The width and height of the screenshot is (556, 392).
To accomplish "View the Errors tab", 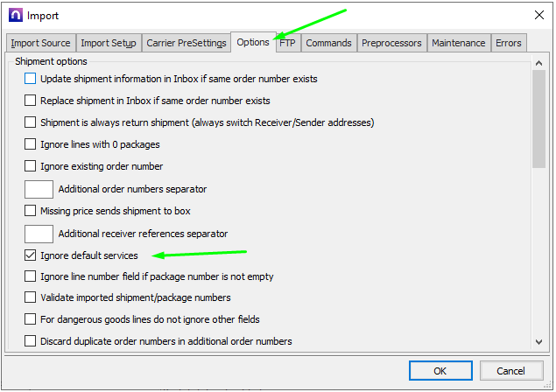I will click(x=508, y=43).
